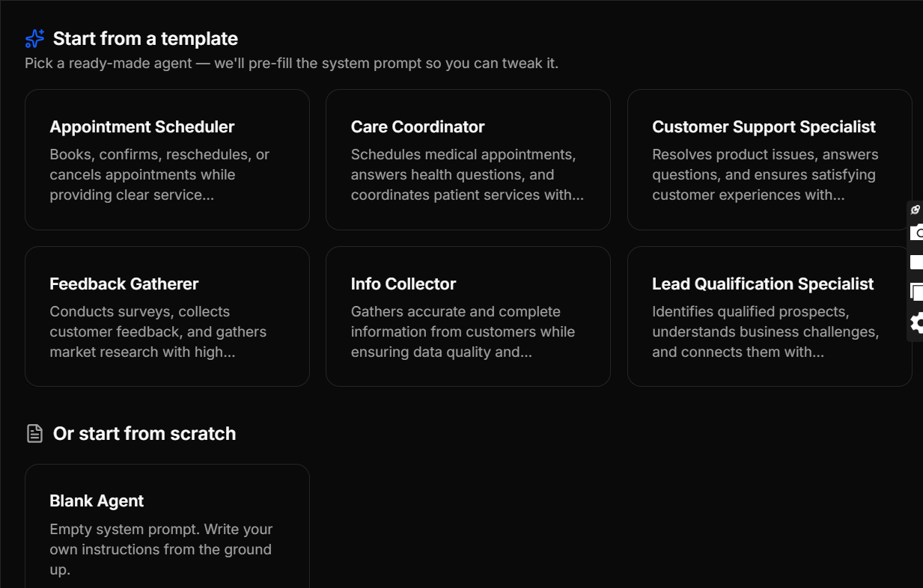Select the Care Coordinator template

pyautogui.click(x=468, y=159)
